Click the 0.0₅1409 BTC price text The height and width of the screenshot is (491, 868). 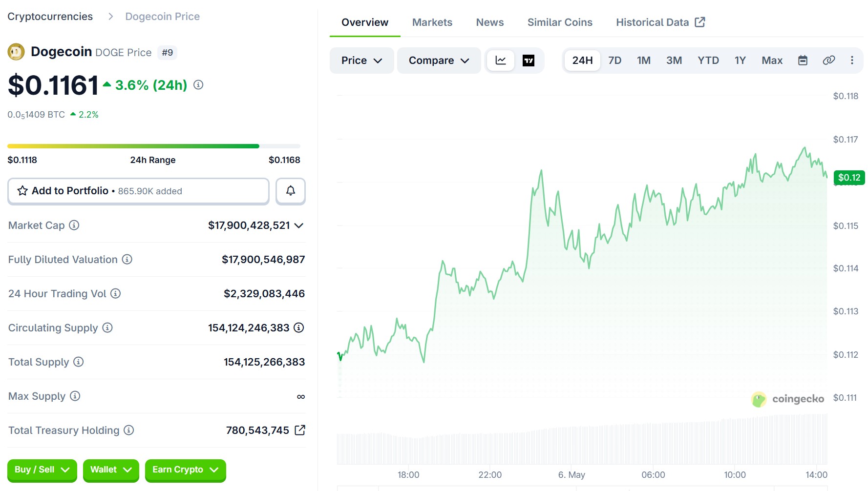click(x=36, y=115)
